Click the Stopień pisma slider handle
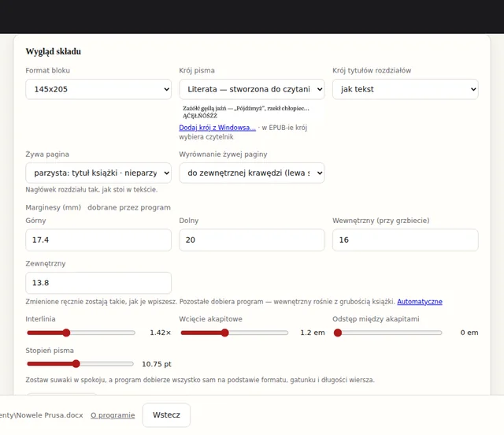504x435 pixels. tap(76, 364)
